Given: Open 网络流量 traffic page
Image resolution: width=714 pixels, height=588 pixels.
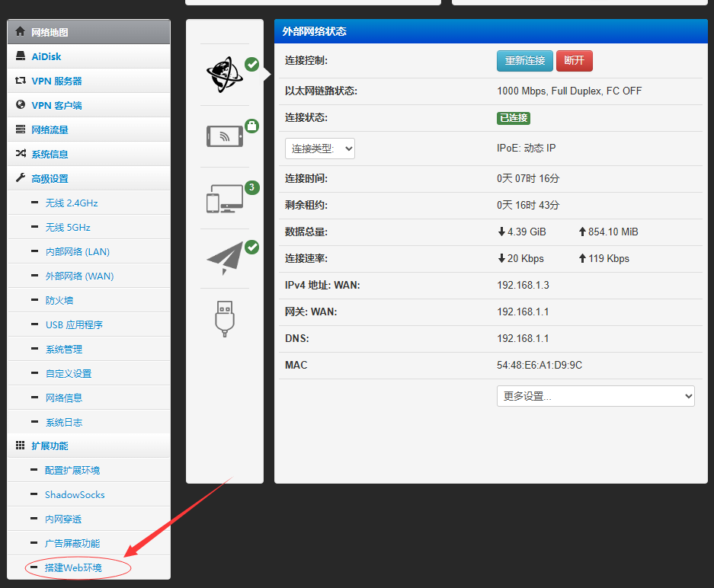Looking at the screenshot, I should 50,129.
